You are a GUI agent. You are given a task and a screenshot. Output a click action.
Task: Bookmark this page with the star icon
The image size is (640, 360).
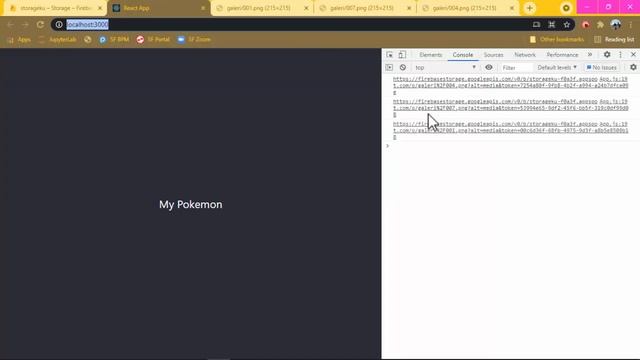point(567,25)
